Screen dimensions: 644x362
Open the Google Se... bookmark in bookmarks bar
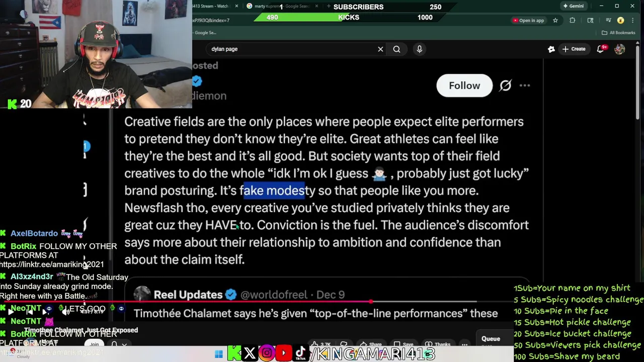pos(205,33)
